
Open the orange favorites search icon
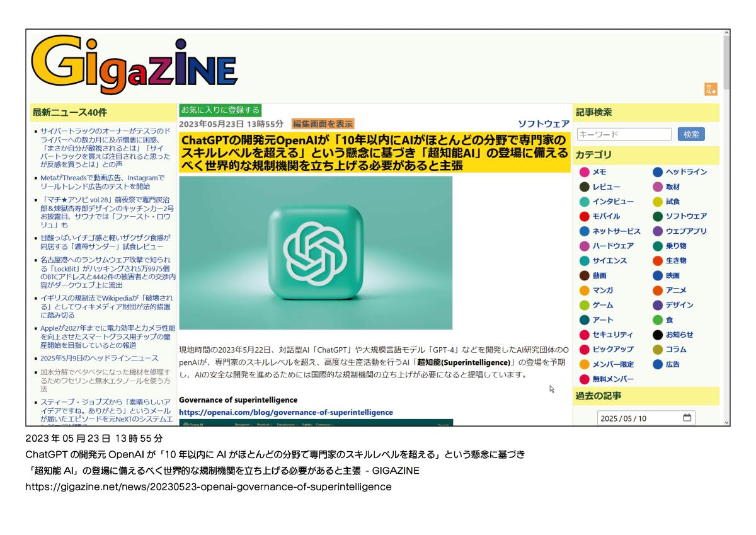[x=711, y=89]
